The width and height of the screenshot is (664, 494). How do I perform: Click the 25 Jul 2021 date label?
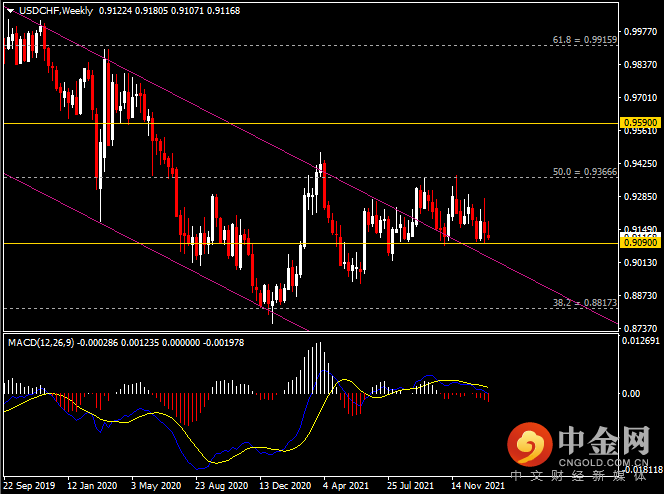pos(410,486)
